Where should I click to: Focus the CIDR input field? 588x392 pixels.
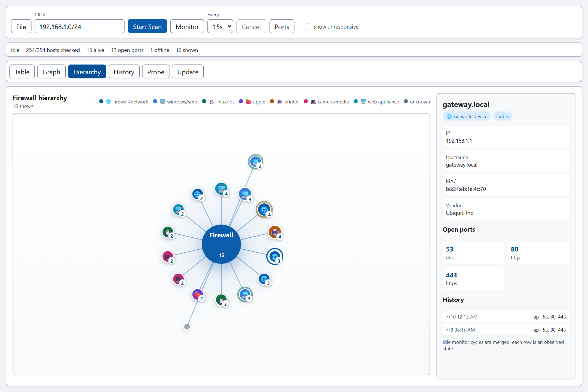tap(79, 26)
